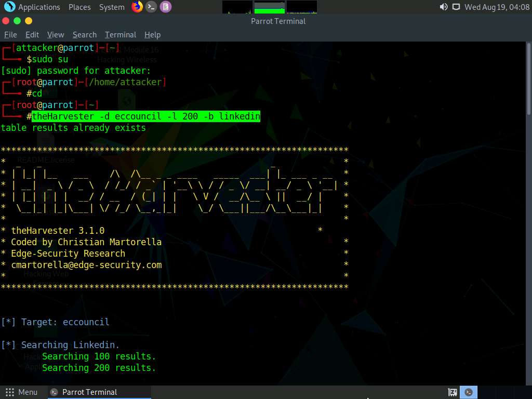
Task: Click 'Edge-Security Research' text
Action: point(68,254)
